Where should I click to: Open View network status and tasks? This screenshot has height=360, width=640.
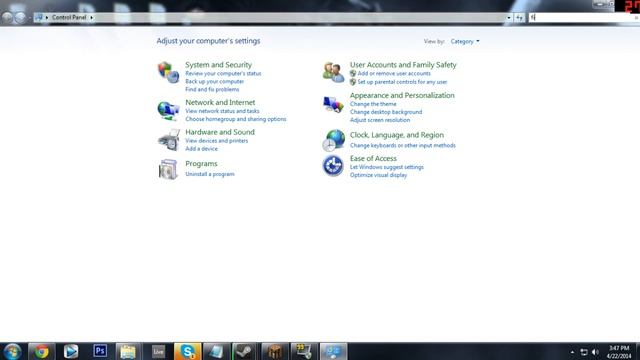pos(222,111)
